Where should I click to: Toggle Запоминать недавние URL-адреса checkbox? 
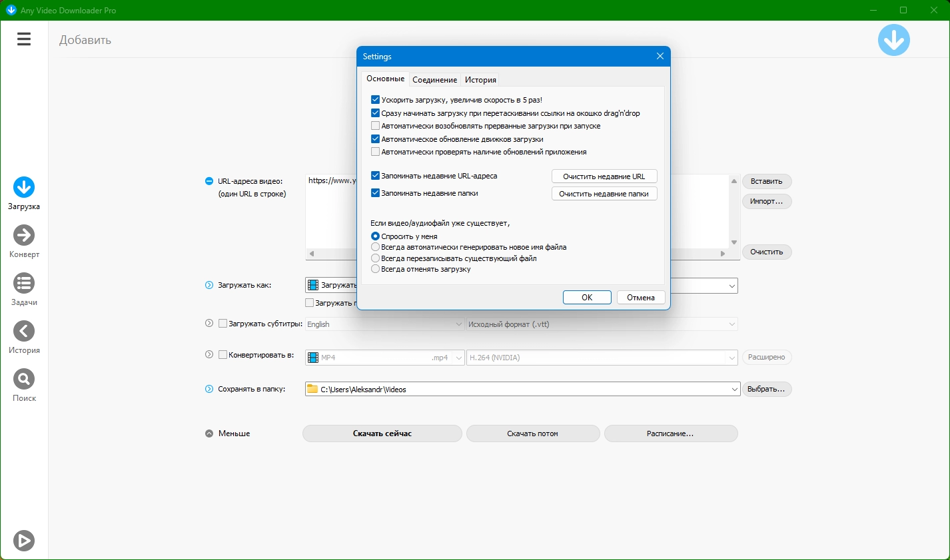(x=375, y=176)
